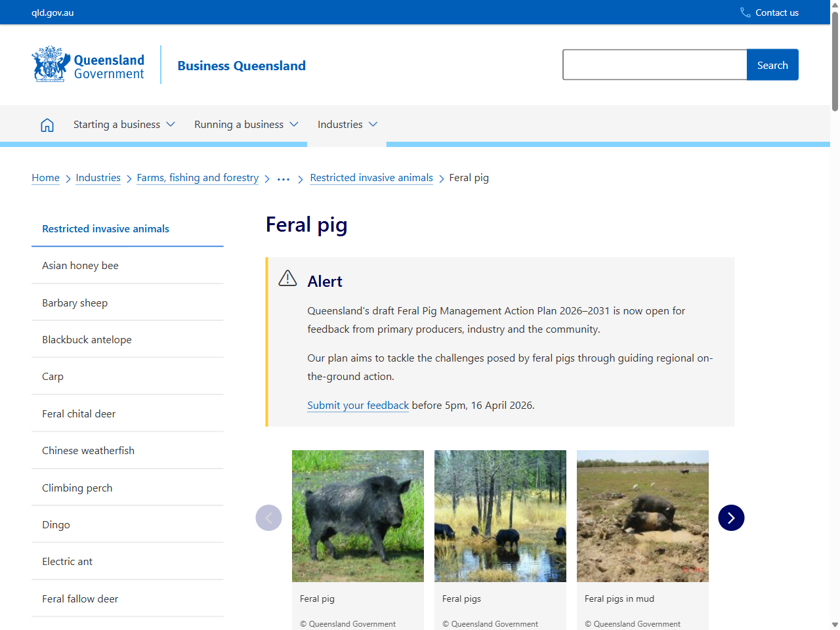Click the phone icon beside Contact us
This screenshot has height=630, width=840.
745,12
